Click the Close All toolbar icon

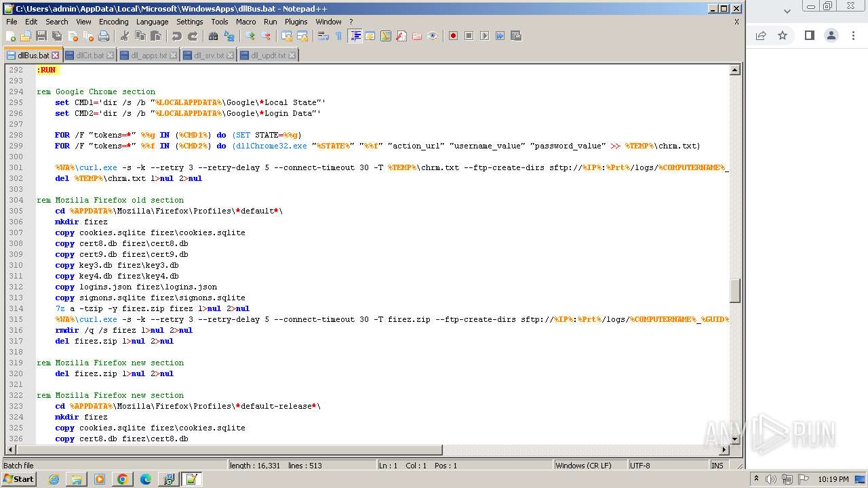tap(88, 36)
